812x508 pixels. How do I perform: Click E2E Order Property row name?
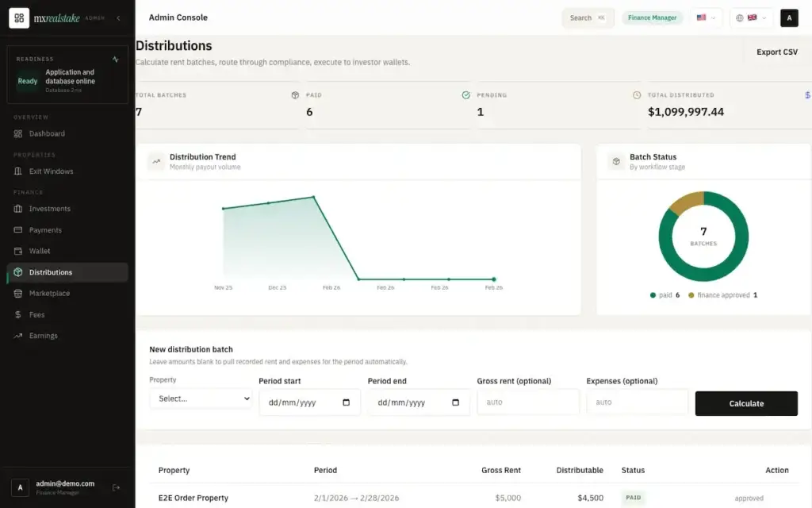click(193, 498)
